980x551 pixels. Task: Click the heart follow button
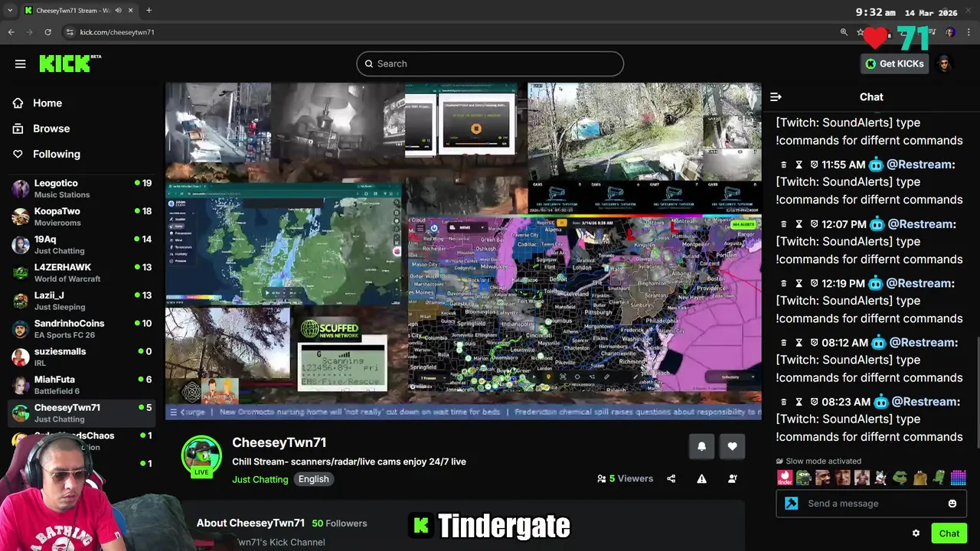pyautogui.click(x=732, y=446)
